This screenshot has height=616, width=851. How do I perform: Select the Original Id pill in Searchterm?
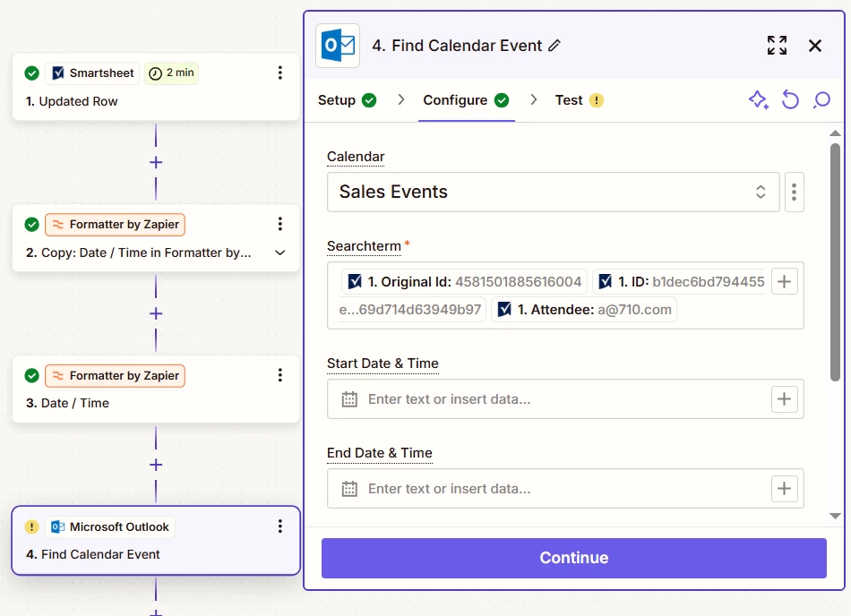(464, 281)
